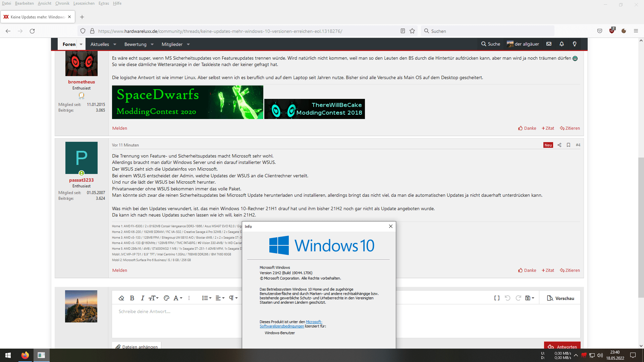Image resolution: width=644 pixels, height=362 pixels.
Task: Open the forum alerts bell icon
Action: tap(561, 44)
